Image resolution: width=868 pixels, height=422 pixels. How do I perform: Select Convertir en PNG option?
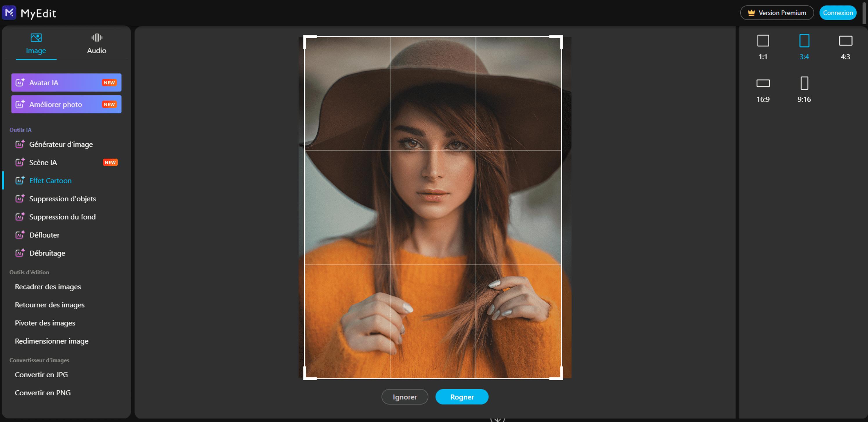pos(43,393)
